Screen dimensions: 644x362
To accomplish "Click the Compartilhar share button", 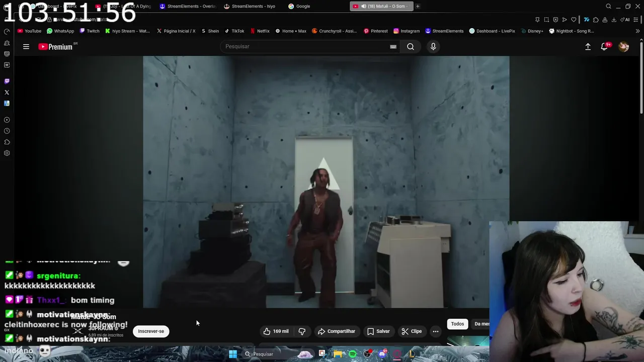I will [337, 331].
